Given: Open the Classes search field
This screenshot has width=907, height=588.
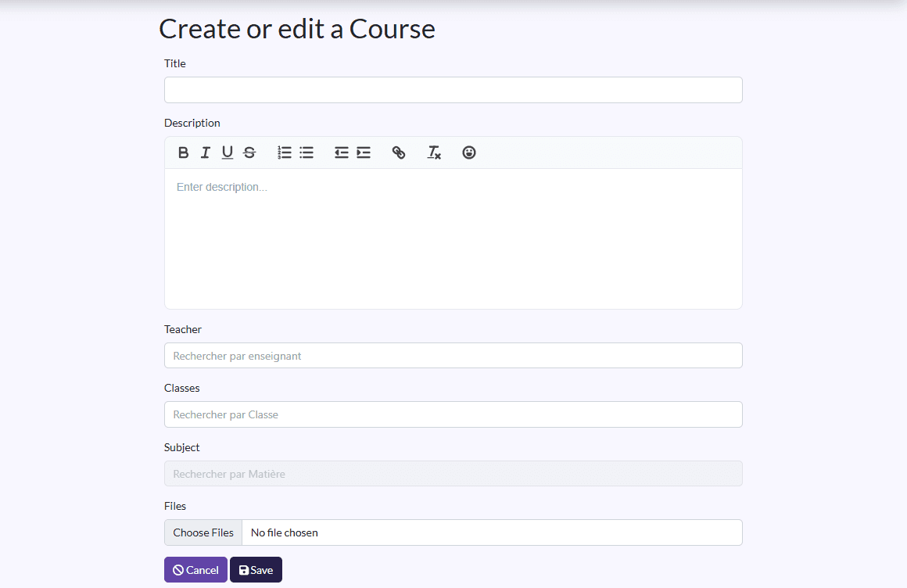Looking at the screenshot, I should [x=453, y=414].
